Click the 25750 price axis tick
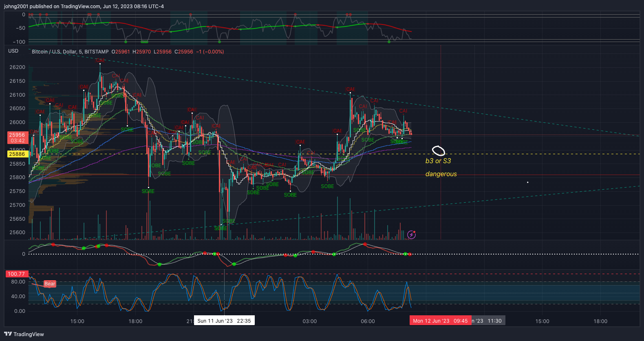Image resolution: width=644 pixels, height=341 pixels. pos(17,191)
